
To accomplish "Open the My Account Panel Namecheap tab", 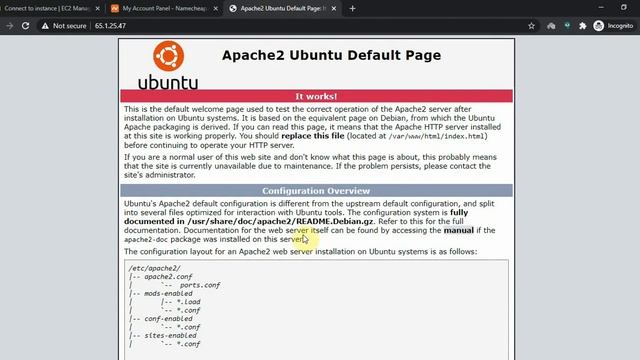I will click(165, 8).
